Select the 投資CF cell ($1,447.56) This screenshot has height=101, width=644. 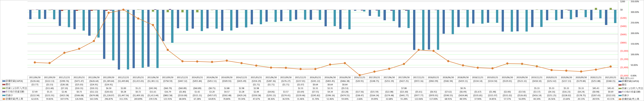(123, 95)
